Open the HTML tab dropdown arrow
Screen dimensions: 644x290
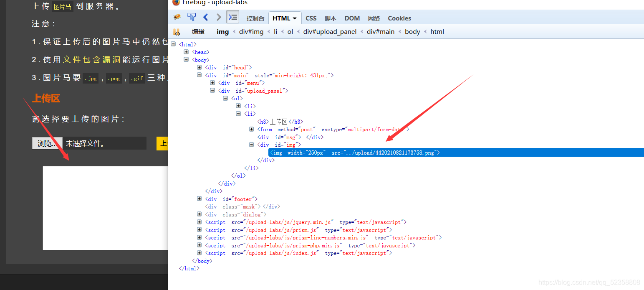[295, 18]
